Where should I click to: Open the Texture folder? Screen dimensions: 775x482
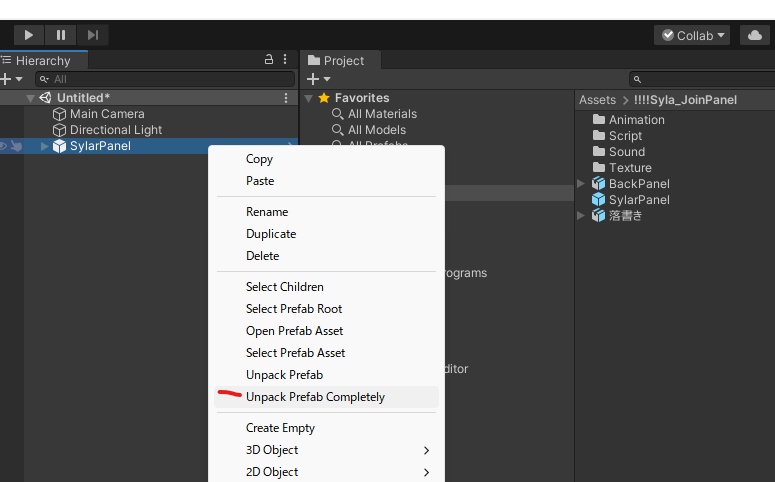629,168
